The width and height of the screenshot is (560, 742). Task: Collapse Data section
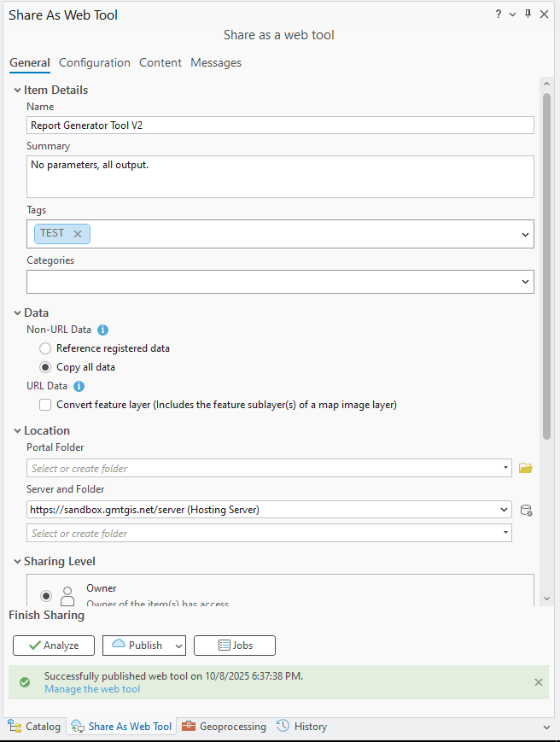17,313
